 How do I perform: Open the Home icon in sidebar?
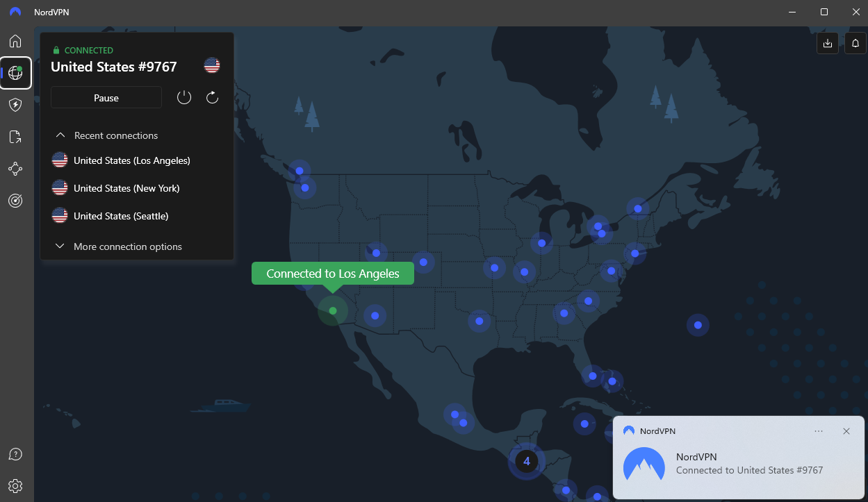[x=15, y=41]
